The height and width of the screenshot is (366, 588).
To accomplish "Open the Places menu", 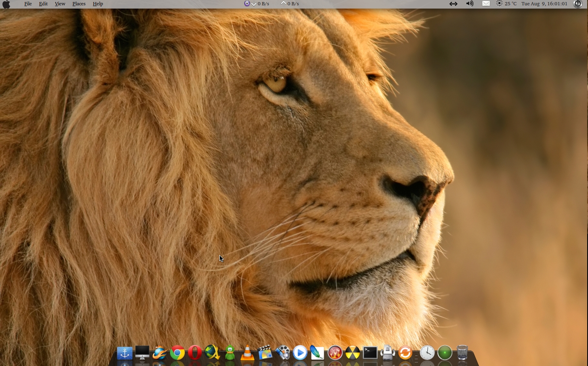I will [79, 4].
